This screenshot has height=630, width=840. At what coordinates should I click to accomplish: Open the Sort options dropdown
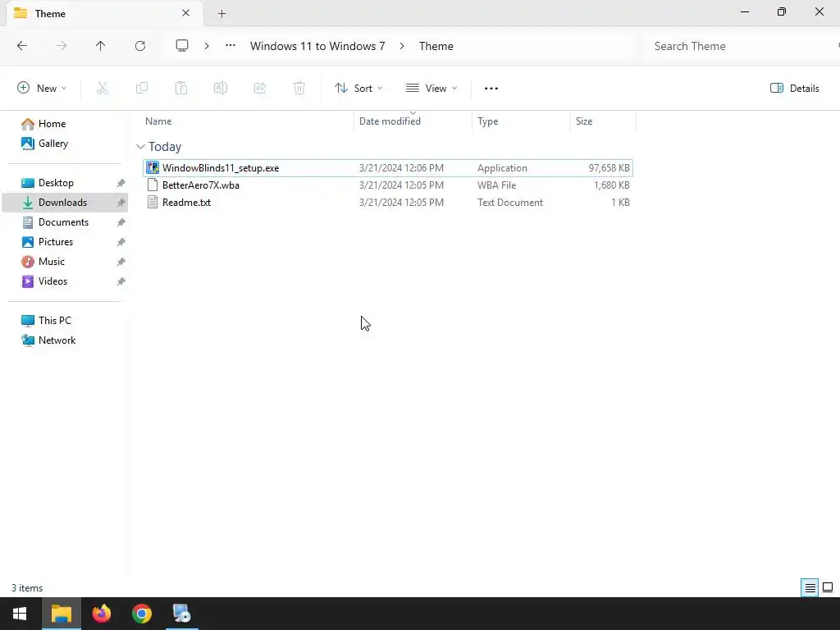point(358,89)
